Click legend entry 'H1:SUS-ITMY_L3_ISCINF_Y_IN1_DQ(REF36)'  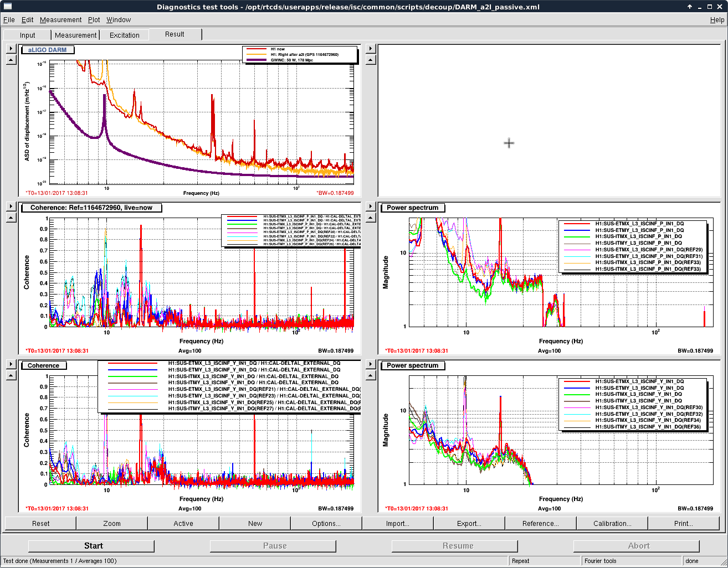648,426
